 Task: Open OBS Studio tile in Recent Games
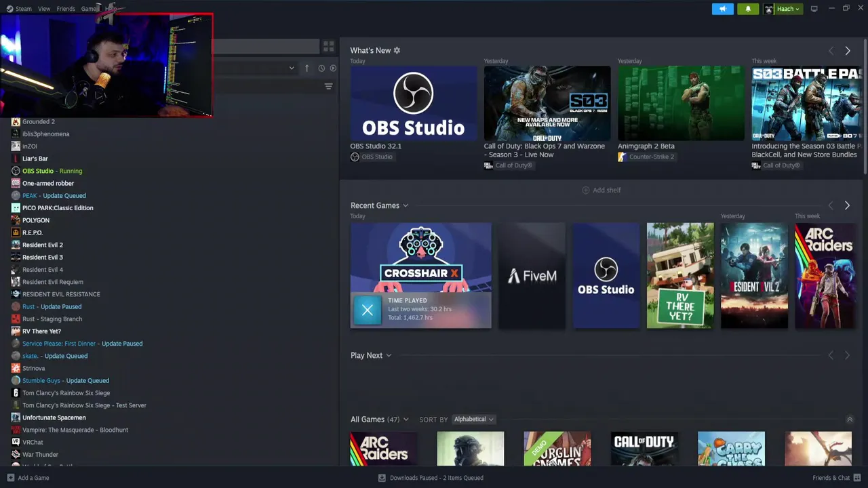click(x=606, y=276)
